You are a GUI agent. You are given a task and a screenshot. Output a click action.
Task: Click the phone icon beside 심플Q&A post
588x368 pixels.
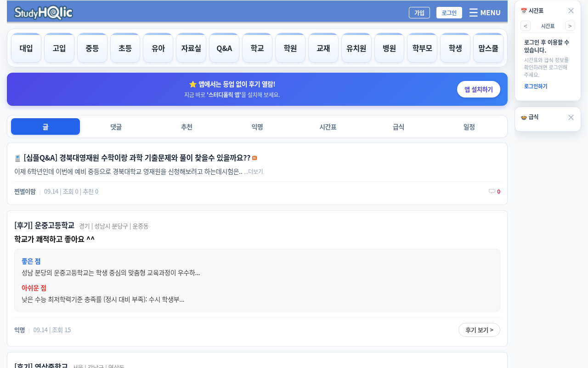pyautogui.click(x=17, y=158)
